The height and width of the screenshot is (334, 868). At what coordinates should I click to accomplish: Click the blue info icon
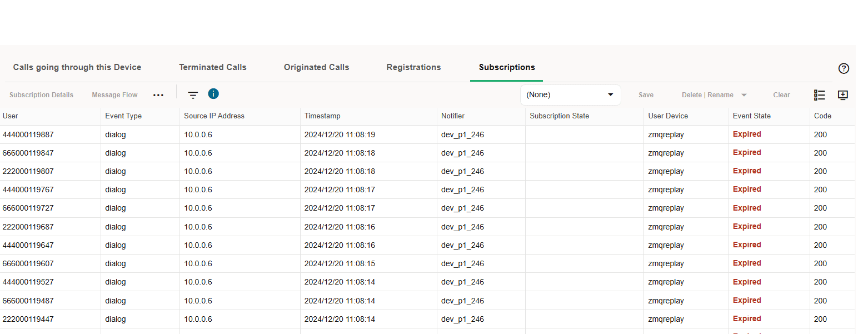pyautogui.click(x=213, y=94)
